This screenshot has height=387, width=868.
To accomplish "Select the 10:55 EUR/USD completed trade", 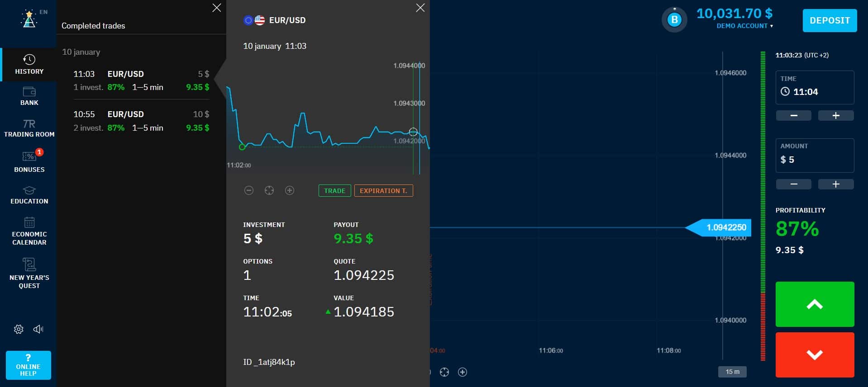I will (141, 121).
